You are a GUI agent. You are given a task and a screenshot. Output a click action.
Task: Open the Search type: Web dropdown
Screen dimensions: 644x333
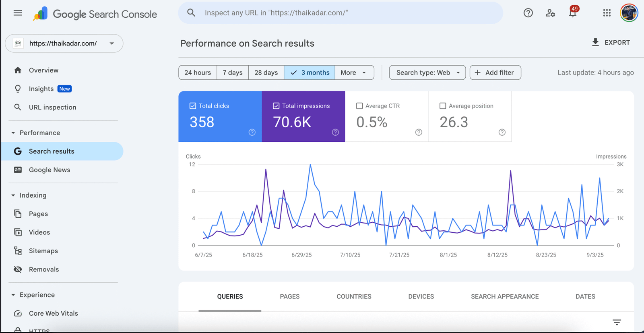pyautogui.click(x=427, y=72)
